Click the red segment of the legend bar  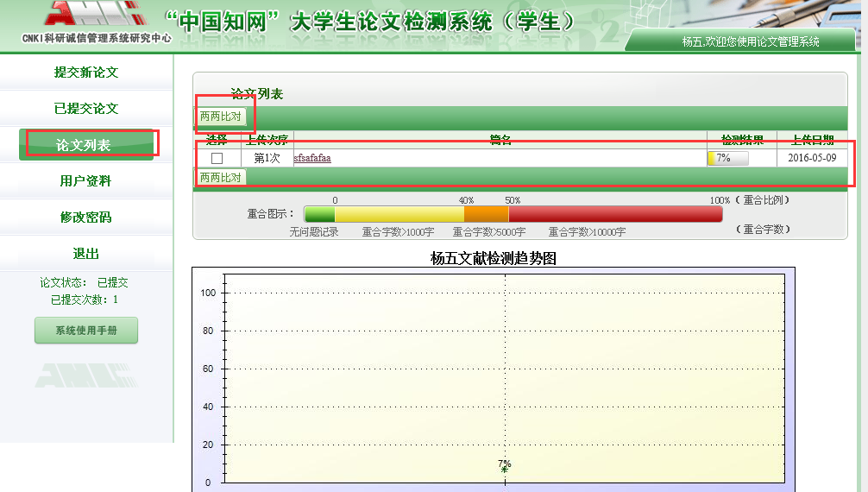[x=615, y=214]
